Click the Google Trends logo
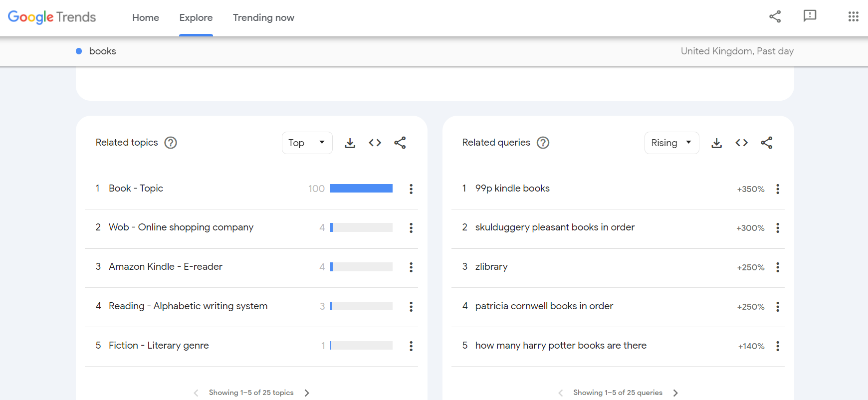 (x=52, y=17)
